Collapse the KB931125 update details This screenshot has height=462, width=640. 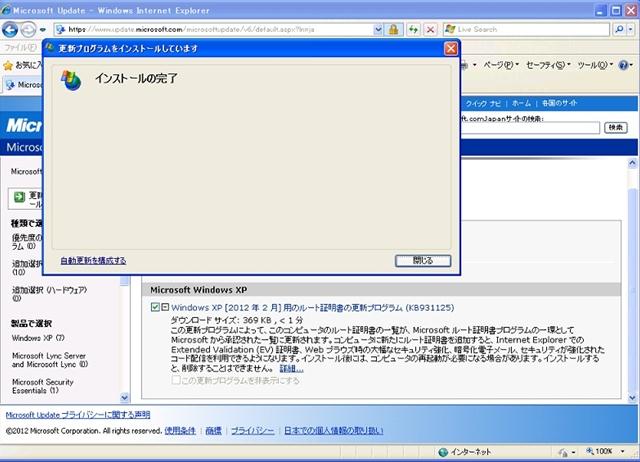point(165,307)
